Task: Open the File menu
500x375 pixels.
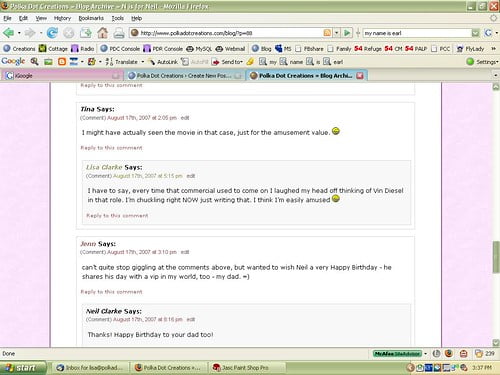Action: (x=7, y=18)
